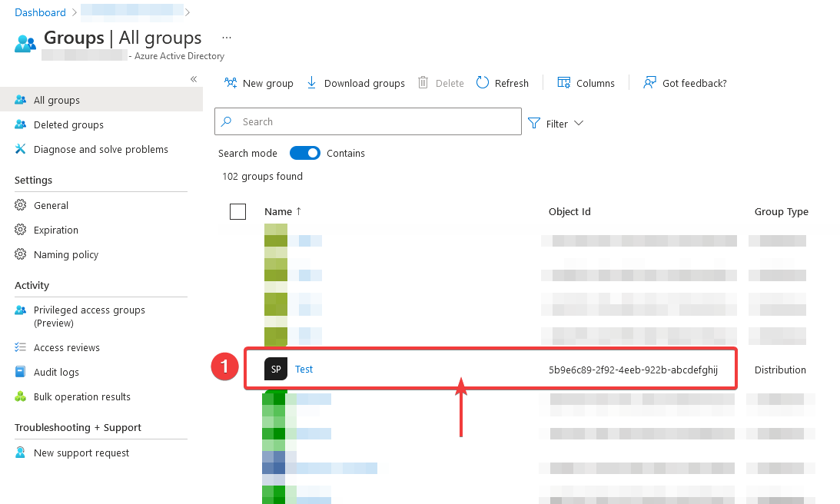The image size is (840, 504).
Task: Open the Columns chooser icon
Action: click(564, 83)
